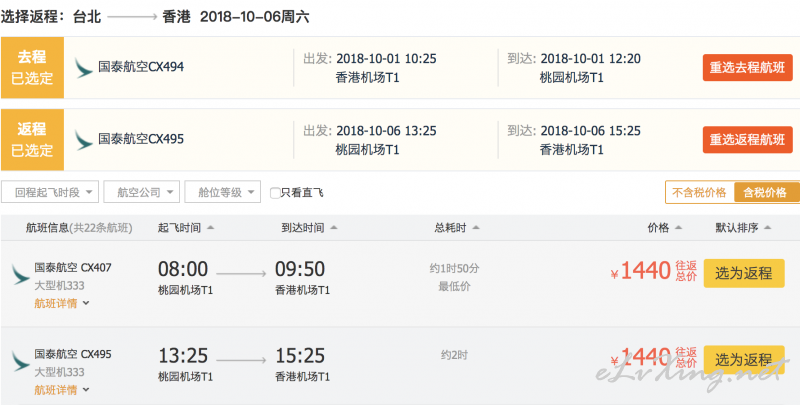
Task: Open the 回程起飞时段 dropdown
Action: click(x=49, y=192)
